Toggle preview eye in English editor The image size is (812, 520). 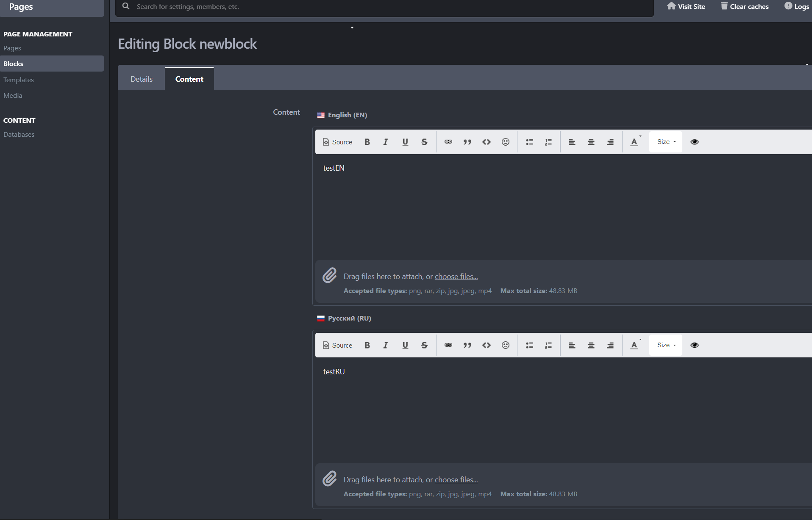694,142
